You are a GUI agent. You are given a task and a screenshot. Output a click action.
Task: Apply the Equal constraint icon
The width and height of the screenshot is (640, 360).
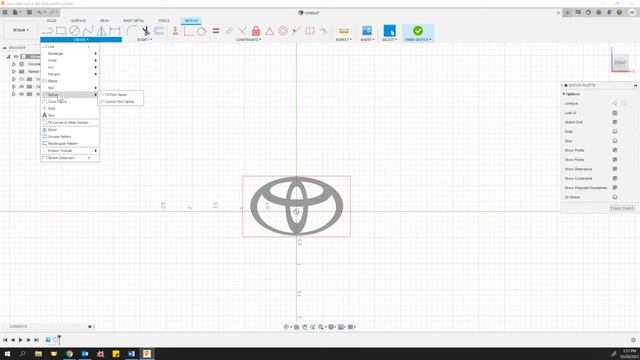point(216,31)
